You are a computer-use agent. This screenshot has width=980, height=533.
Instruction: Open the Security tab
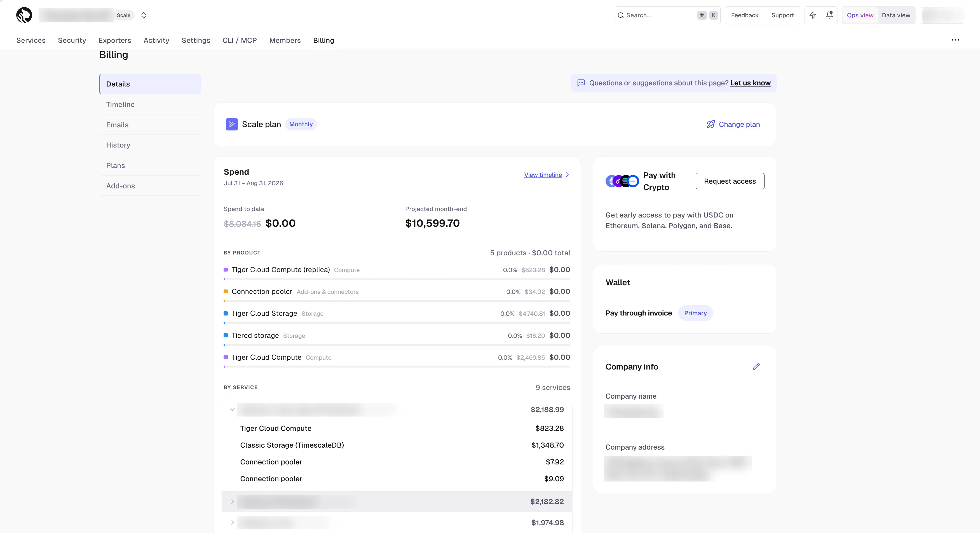pos(72,40)
